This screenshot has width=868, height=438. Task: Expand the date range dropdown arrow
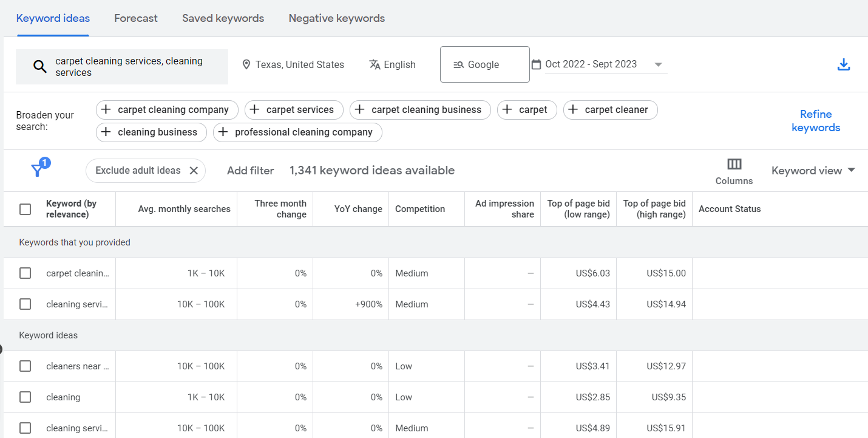pyautogui.click(x=658, y=64)
